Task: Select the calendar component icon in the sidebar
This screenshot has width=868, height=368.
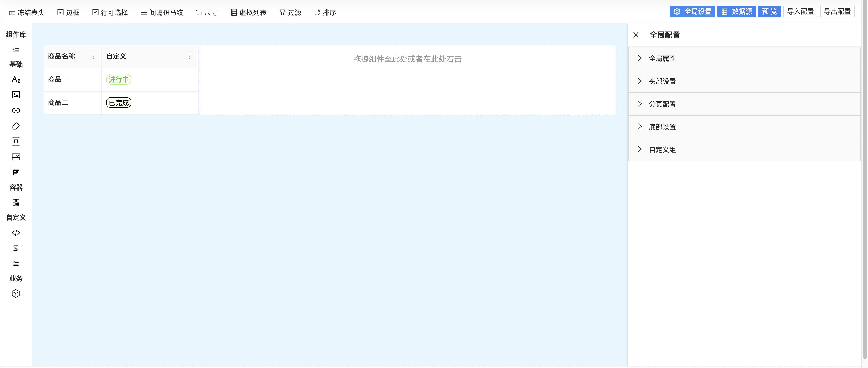Action: pyautogui.click(x=16, y=172)
